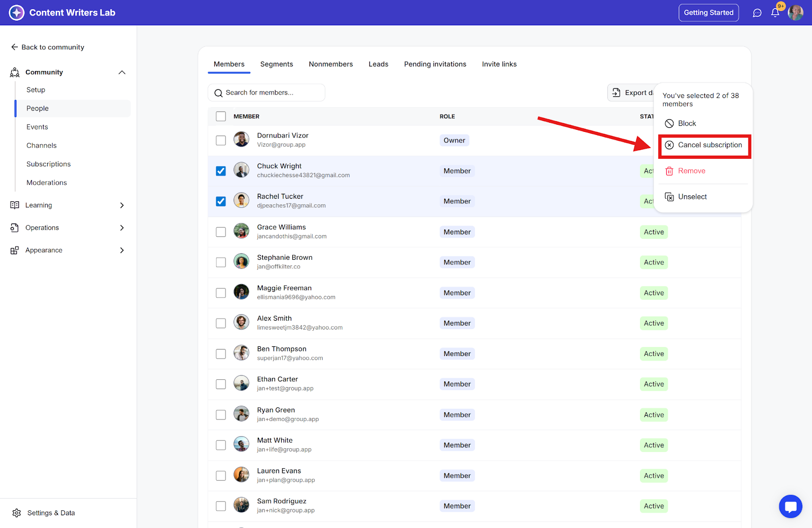
Task: Switch to the Leads tab
Action: click(379, 64)
